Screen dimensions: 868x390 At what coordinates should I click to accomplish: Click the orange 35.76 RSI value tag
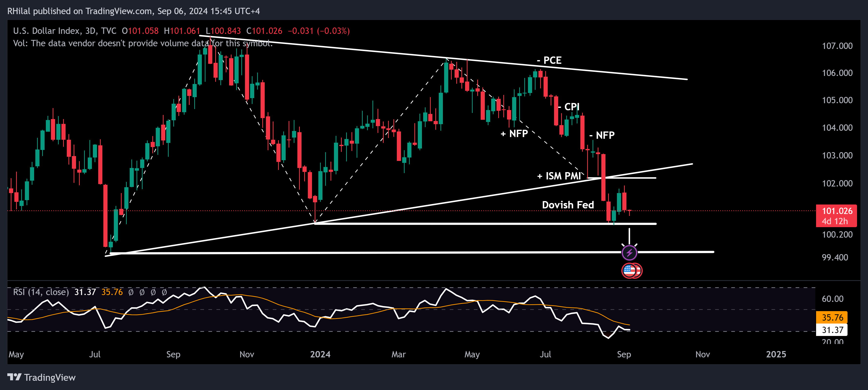pyautogui.click(x=832, y=317)
